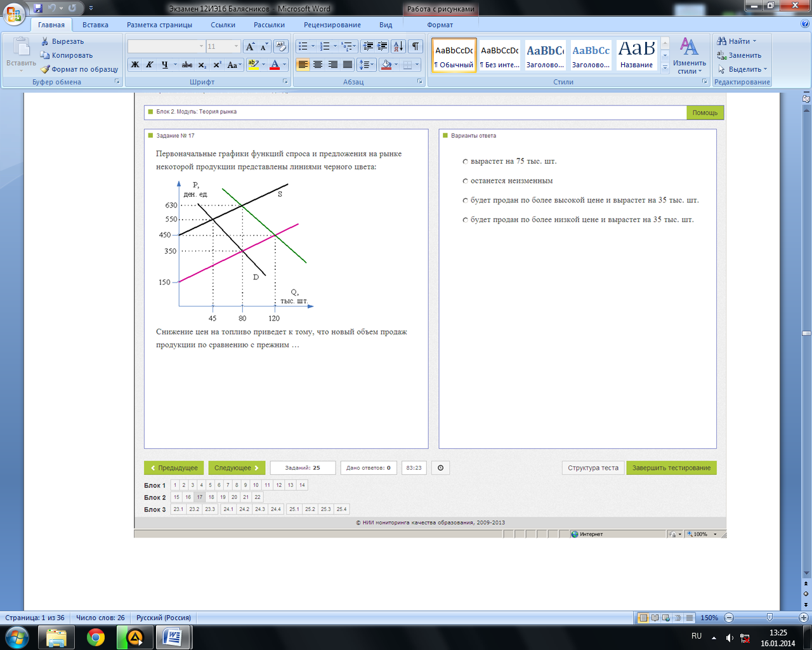Screen dimensions: 812x650
Task: Open Word help question mark icon
Action: coord(805,24)
